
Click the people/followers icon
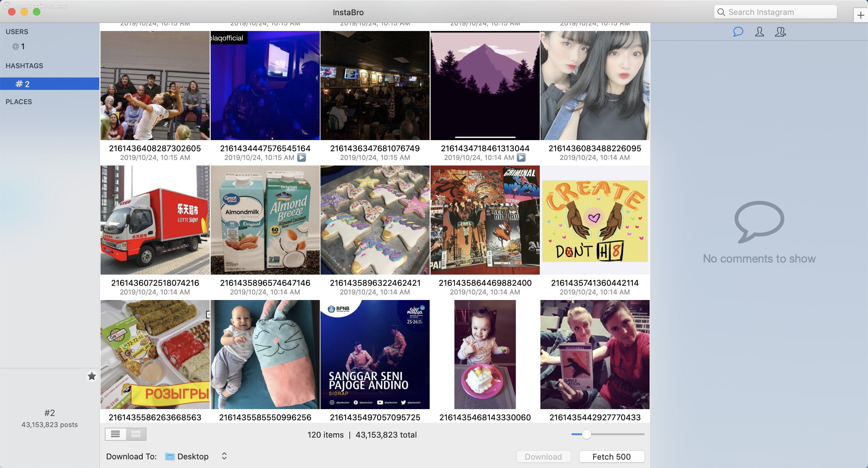(x=781, y=32)
